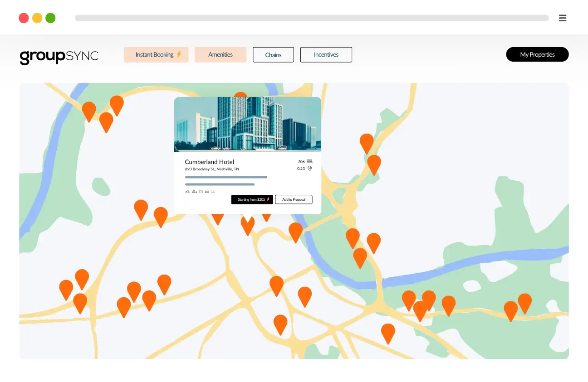
Task: Click the Cumberland Hotel name
Action: click(210, 162)
